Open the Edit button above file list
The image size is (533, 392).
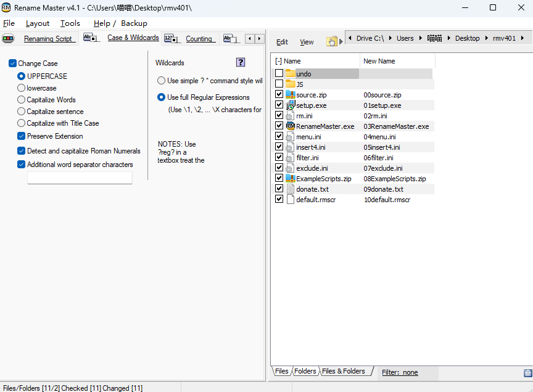click(282, 42)
